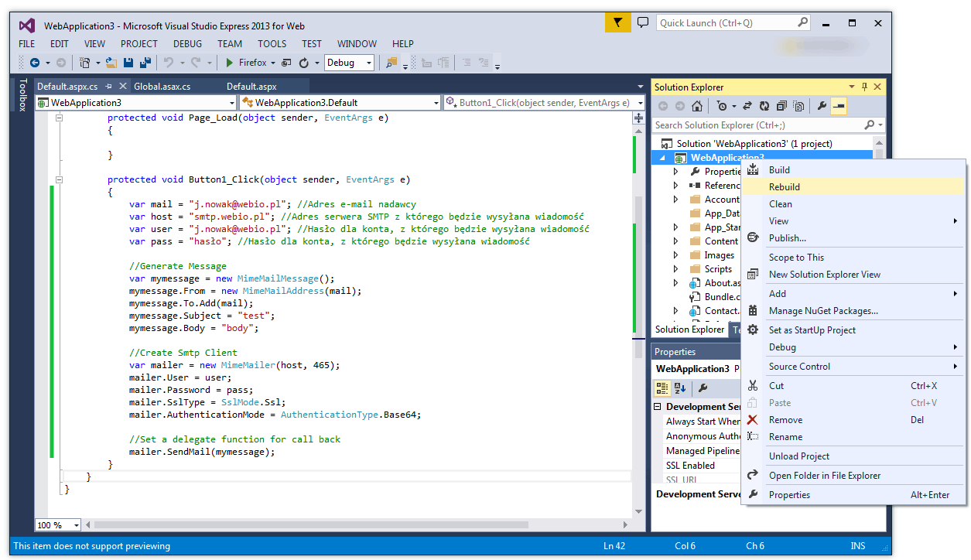Viewport: 971px width, 560px height.
Task: Click the Find in Files toolbar icon
Action: 391,63
